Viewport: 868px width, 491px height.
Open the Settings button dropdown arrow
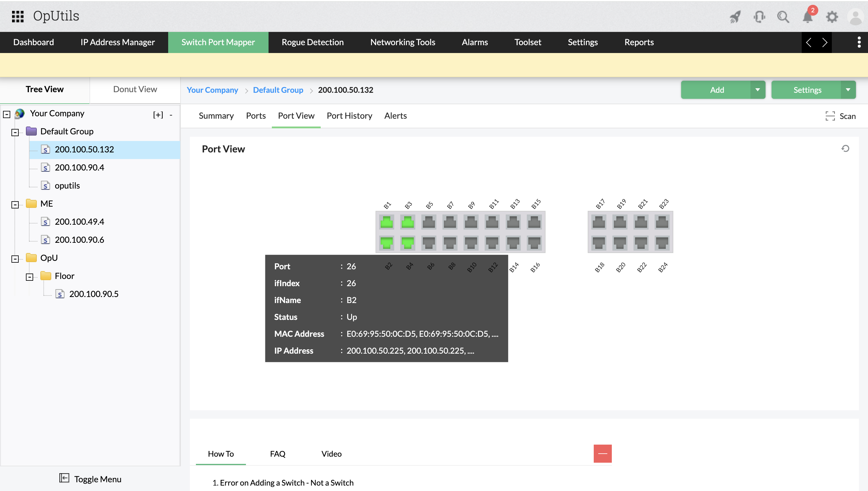tap(848, 90)
